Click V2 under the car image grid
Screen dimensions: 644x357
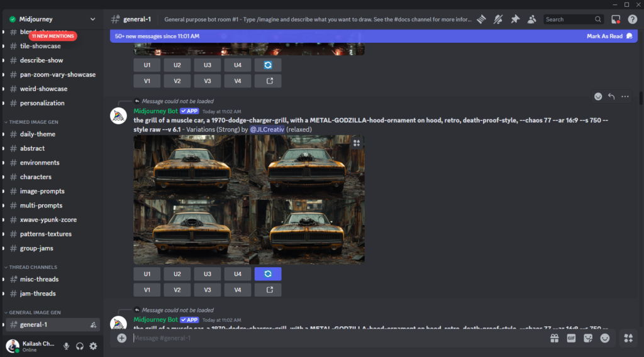point(177,290)
